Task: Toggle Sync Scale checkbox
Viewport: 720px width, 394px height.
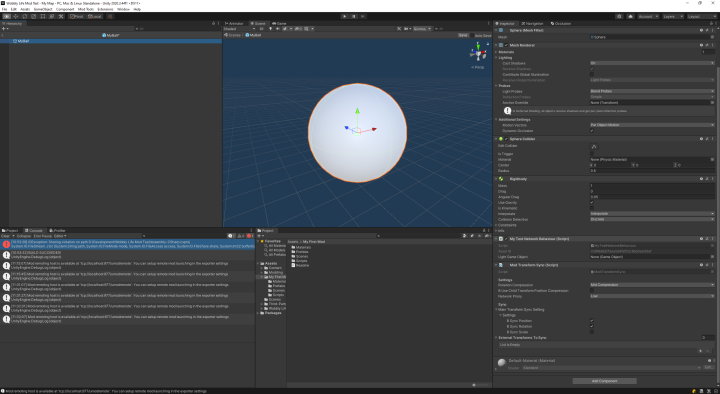Action: [592, 332]
